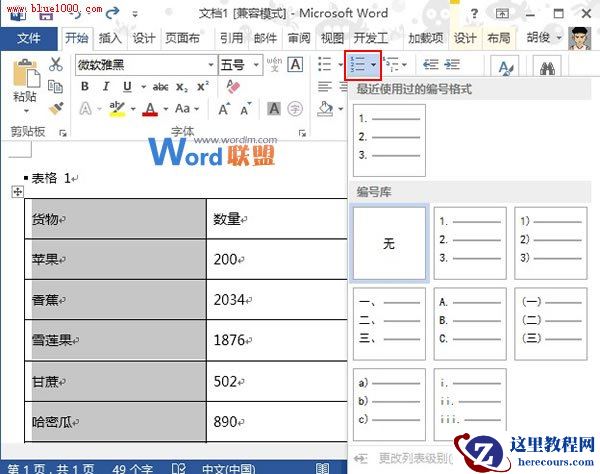600x474 pixels.
Task: Click the increase indent icon
Action: (x=452, y=64)
